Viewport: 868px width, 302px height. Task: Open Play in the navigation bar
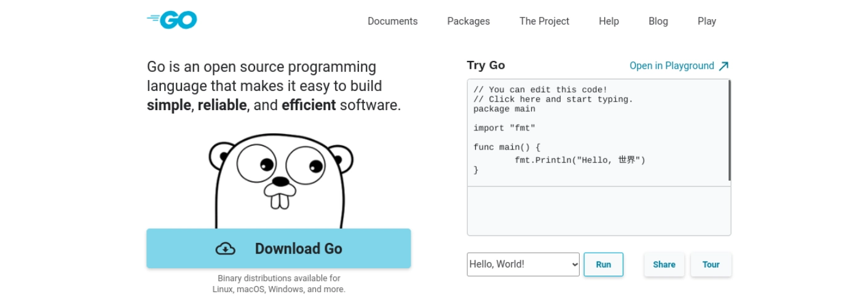point(706,21)
